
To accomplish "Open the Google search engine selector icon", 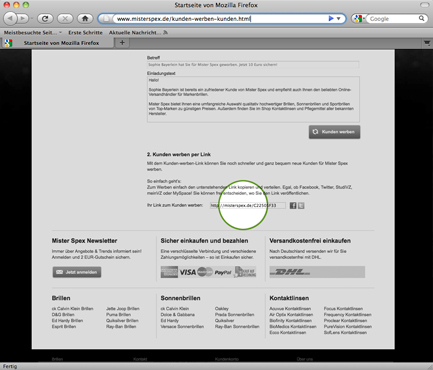I will [x=359, y=19].
